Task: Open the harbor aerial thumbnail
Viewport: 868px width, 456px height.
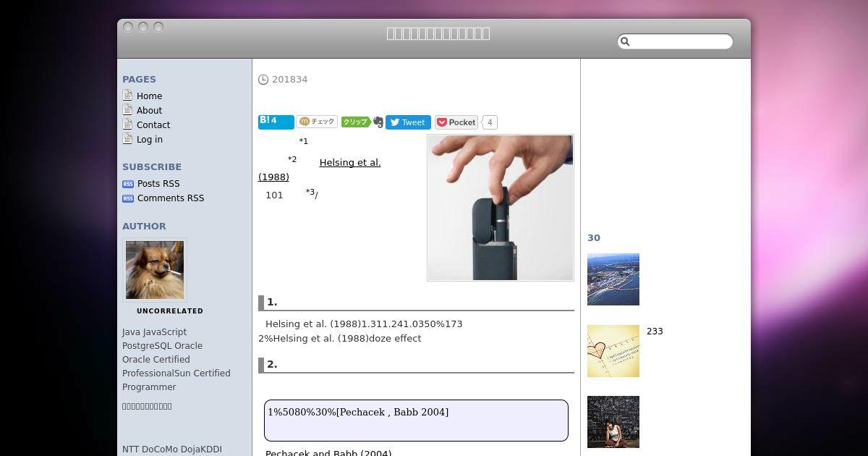Action: tap(613, 279)
